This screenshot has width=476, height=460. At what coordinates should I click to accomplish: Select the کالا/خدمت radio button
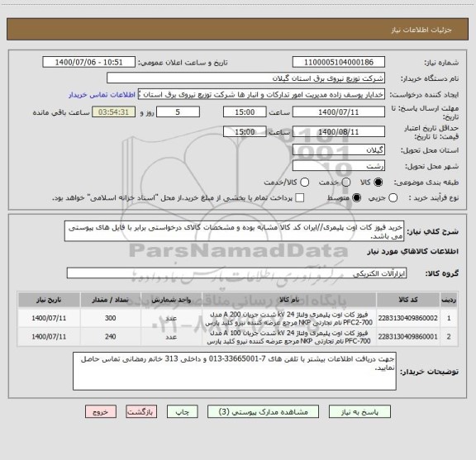tap(304, 182)
